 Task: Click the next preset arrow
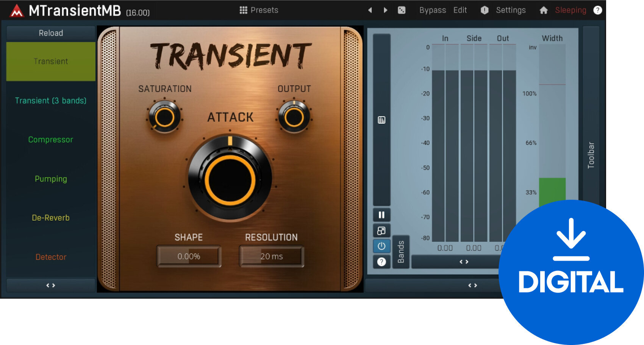[386, 10]
